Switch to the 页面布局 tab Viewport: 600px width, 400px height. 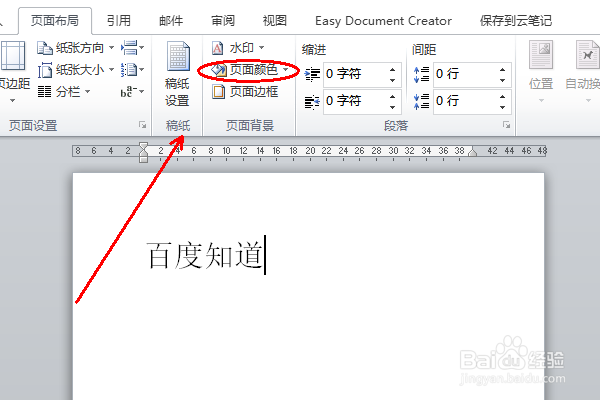tap(55, 21)
